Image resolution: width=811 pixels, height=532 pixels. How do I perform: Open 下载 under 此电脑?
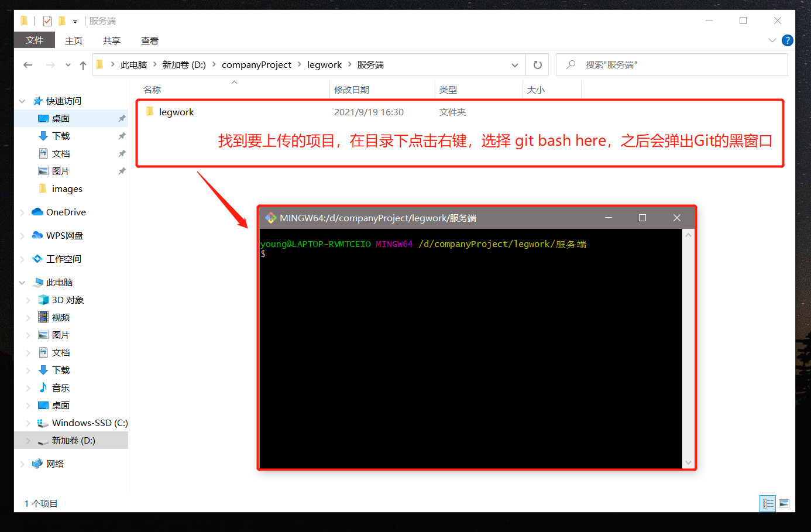click(x=61, y=370)
